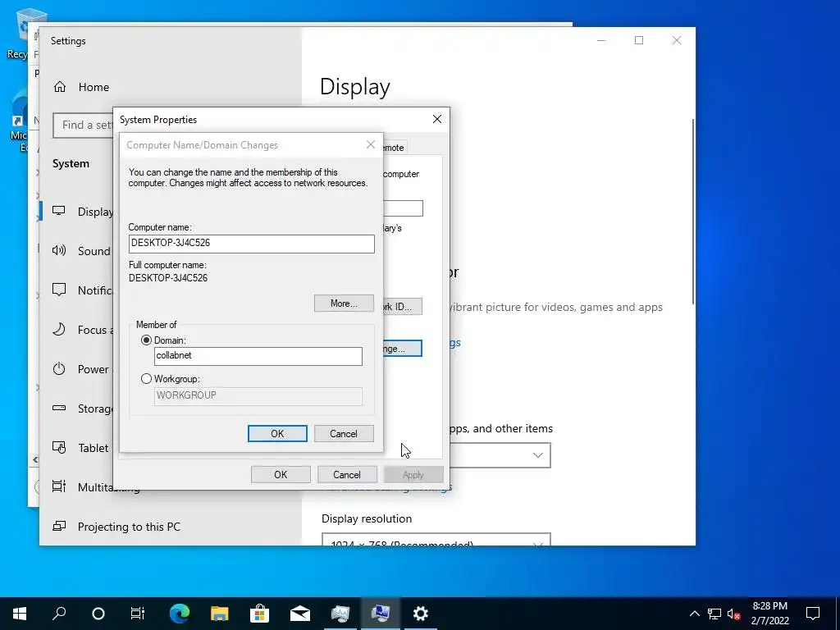Open the Windows Start menu
Viewport: 840px width, 630px height.
20,614
